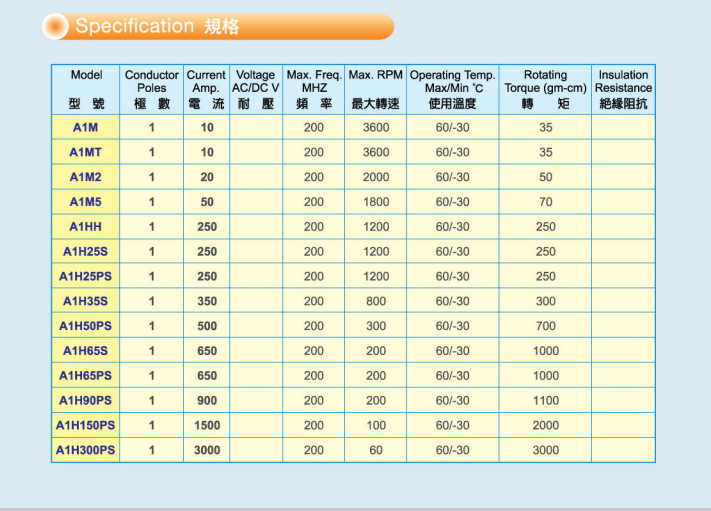
Task: Click RPM value 1200 in A1H25S row
Action: (x=376, y=252)
